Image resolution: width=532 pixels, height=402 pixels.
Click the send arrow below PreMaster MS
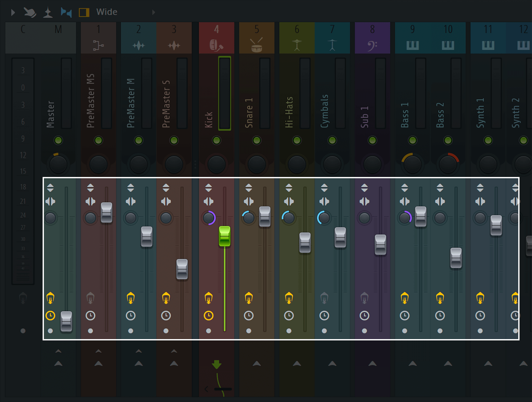(x=98, y=363)
